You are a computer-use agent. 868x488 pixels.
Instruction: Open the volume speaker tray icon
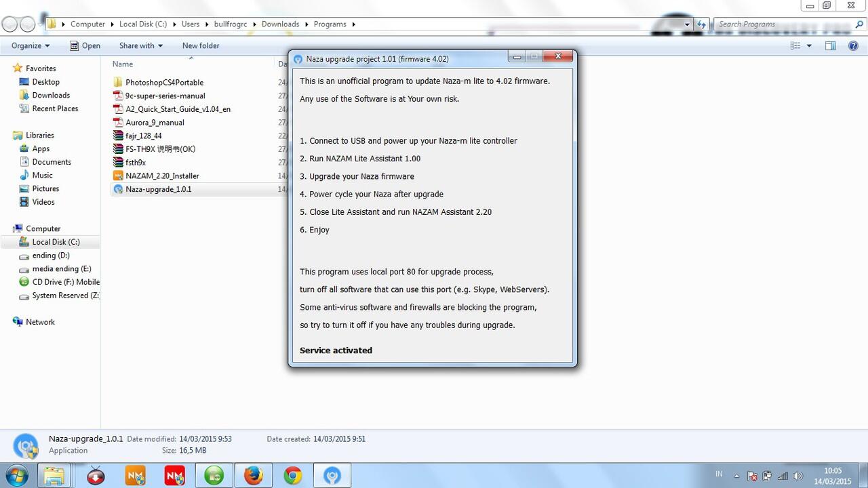(x=797, y=476)
